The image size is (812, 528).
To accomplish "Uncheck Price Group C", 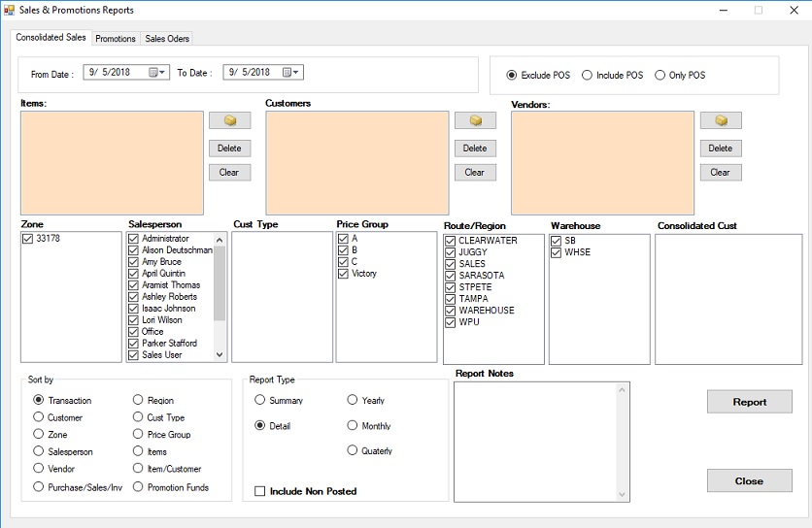I will point(343,262).
